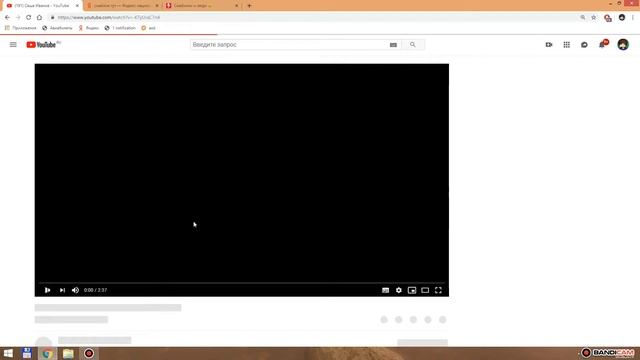The height and width of the screenshot is (360, 640).
Task: Click the YouTube search input field
Action: click(289, 44)
